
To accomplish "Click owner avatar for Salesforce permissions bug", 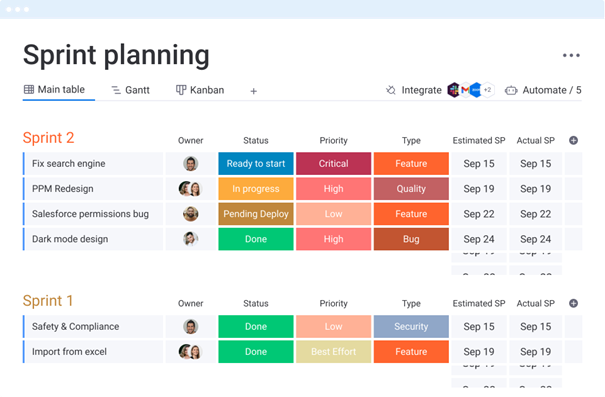I will pyautogui.click(x=191, y=214).
